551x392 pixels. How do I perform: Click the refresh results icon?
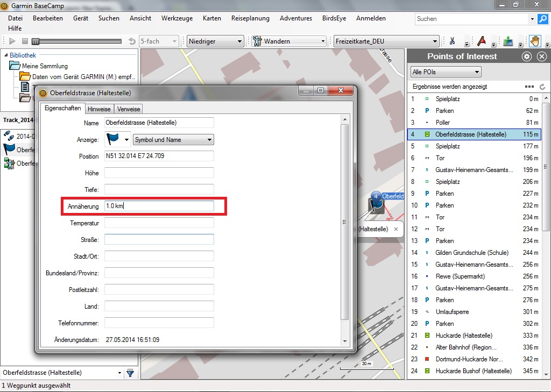[x=542, y=87]
